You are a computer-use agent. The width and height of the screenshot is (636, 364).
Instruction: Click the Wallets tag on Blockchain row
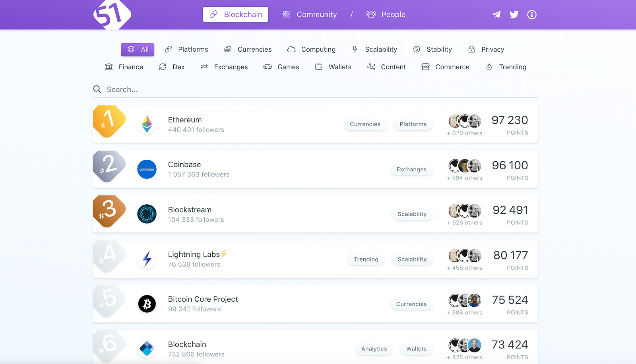[x=417, y=349]
